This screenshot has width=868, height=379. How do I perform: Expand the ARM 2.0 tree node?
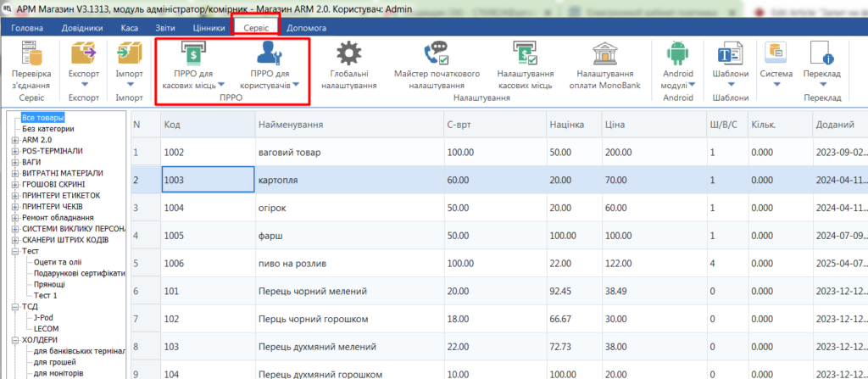coord(15,140)
